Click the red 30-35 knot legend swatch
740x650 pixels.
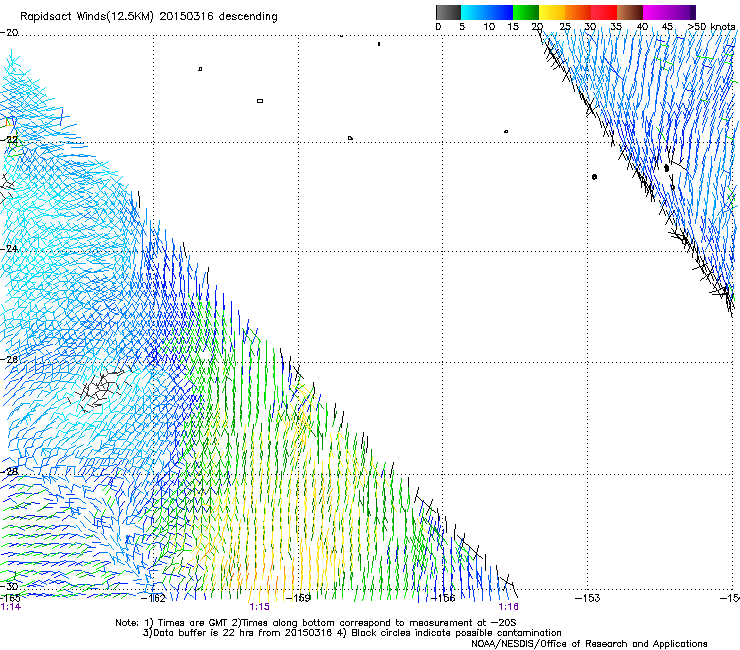(x=604, y=12)
